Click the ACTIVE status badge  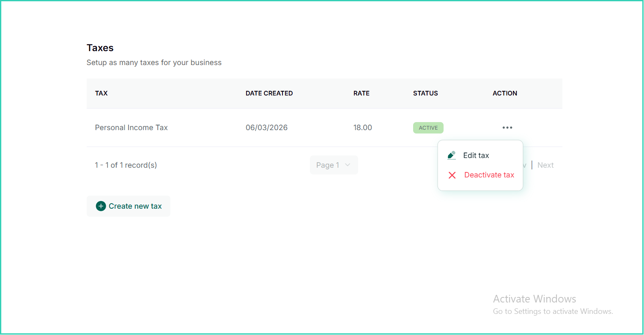coord(428,128)
